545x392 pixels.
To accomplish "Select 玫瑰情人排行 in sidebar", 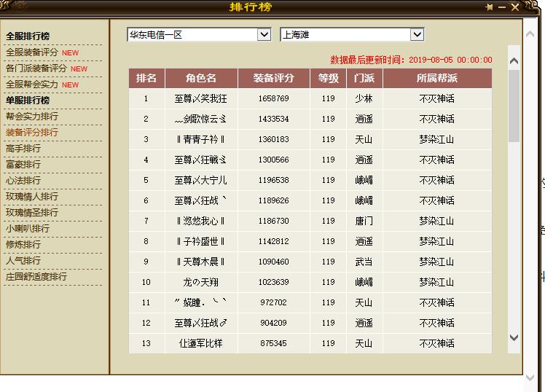I will coord(32,196).
